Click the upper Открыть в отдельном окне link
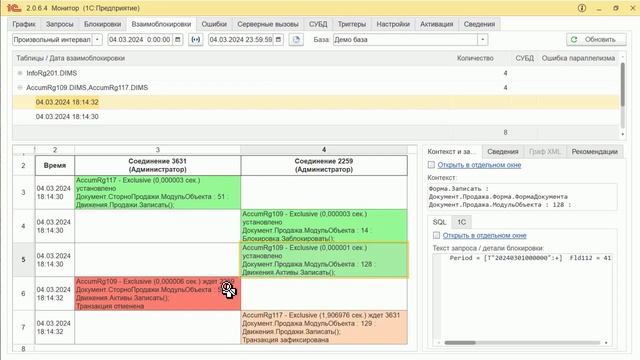This screenshot has width=640, height=360. coord(479,165)
